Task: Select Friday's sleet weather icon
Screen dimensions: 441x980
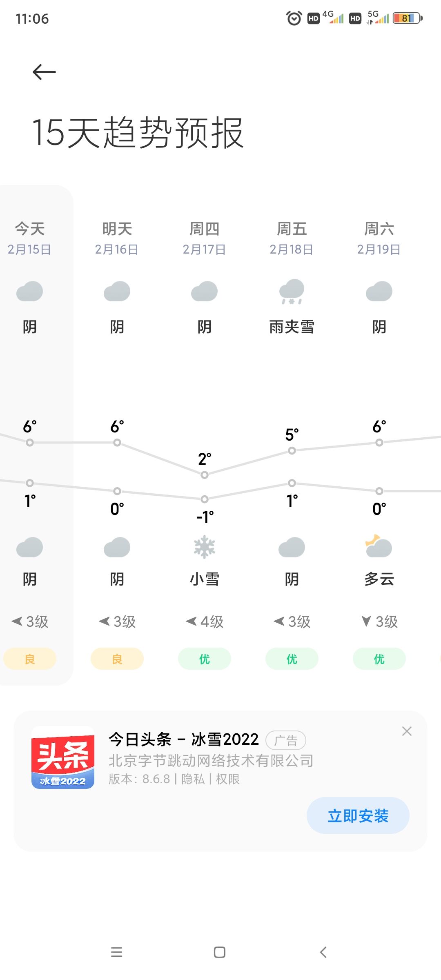Action: pos(292,292)
